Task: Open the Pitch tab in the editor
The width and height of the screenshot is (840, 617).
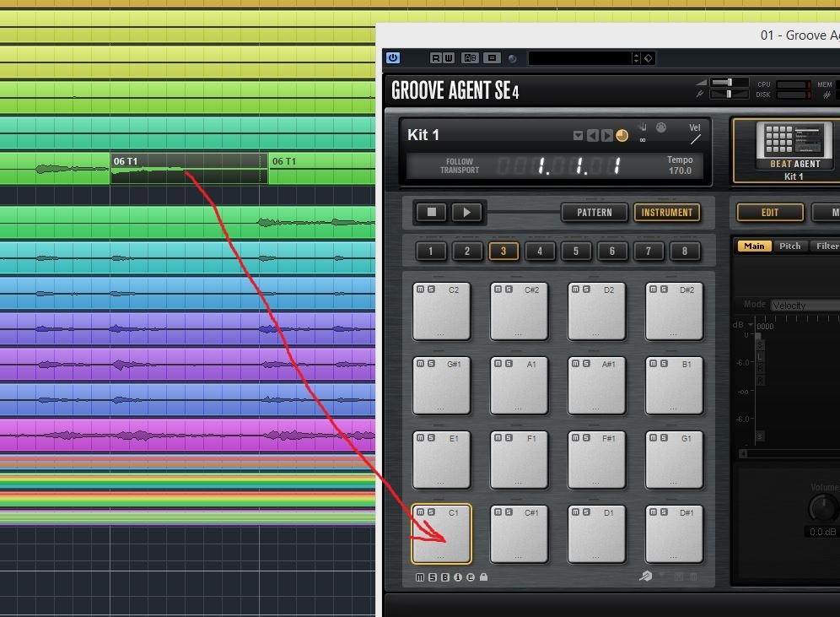Action: pos(789,246)
